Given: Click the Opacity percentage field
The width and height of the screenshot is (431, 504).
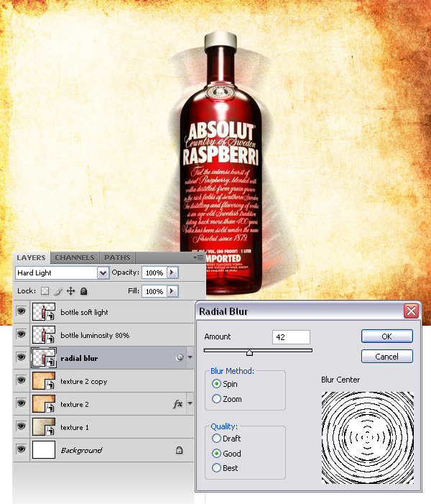Looking at the screenshot, I should pos(154,272).
